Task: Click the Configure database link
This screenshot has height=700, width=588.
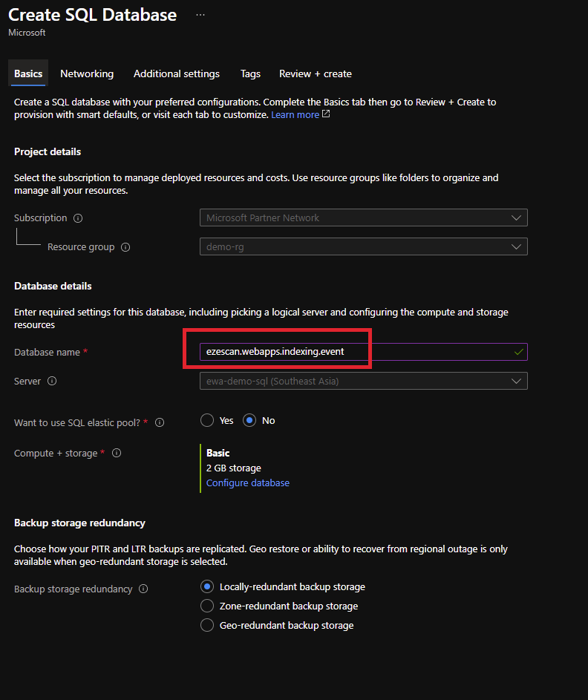Action: [248, 483]
